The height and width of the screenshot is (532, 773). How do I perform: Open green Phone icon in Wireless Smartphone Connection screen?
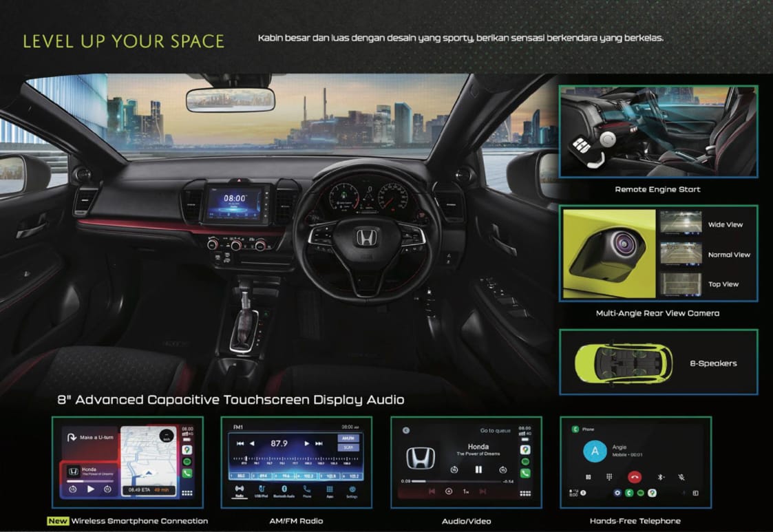click(x=187, y=474)
